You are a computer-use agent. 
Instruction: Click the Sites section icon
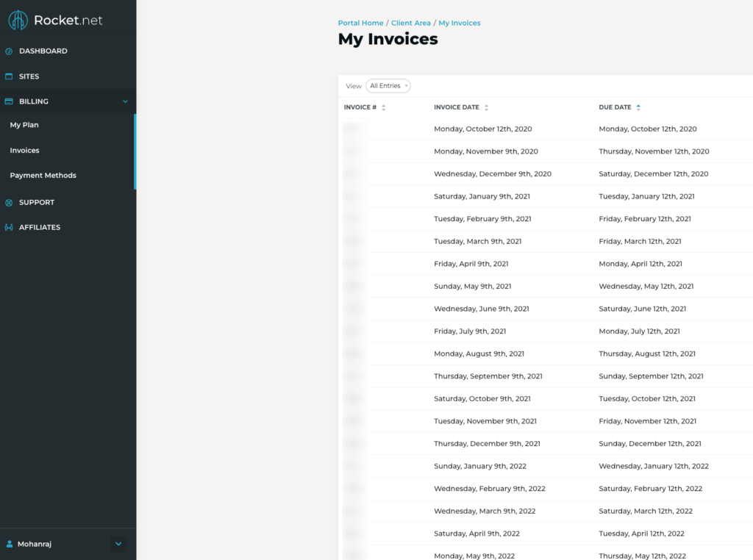click(10, 76)
